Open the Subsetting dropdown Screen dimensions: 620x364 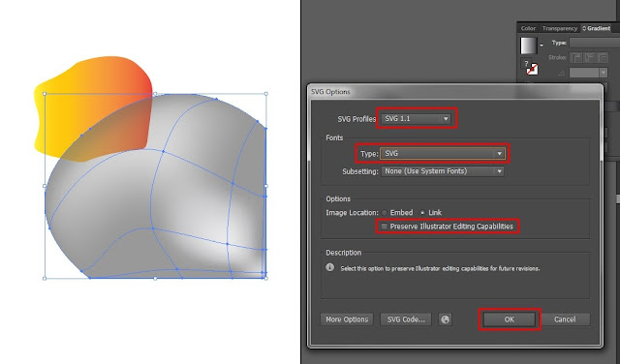443,171
